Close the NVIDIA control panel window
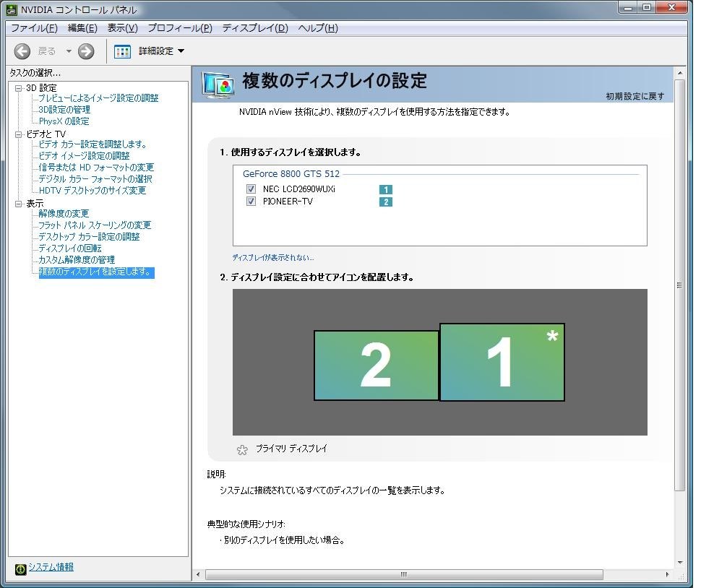The width and height of the screenshot is (701, 588). pos(672,8)
